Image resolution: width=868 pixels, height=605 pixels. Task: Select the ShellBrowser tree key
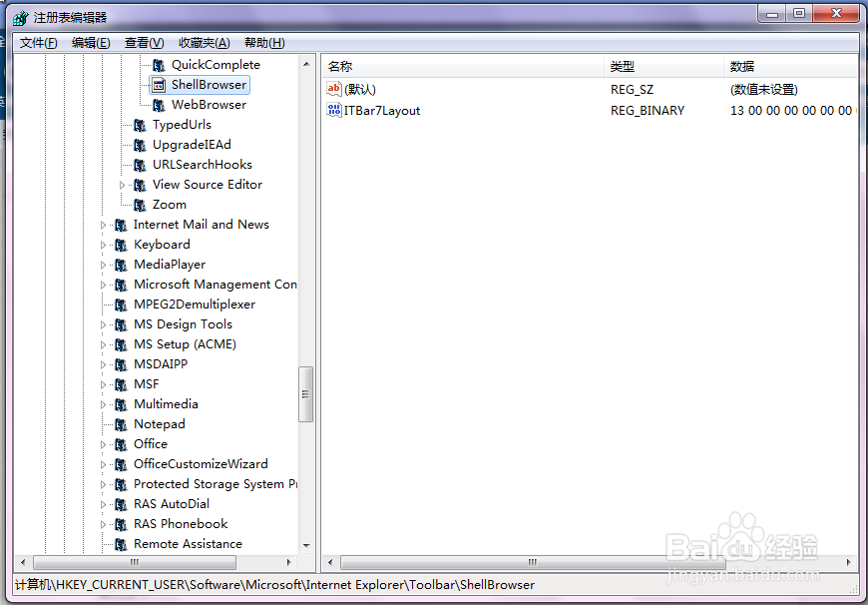point(209,85)
